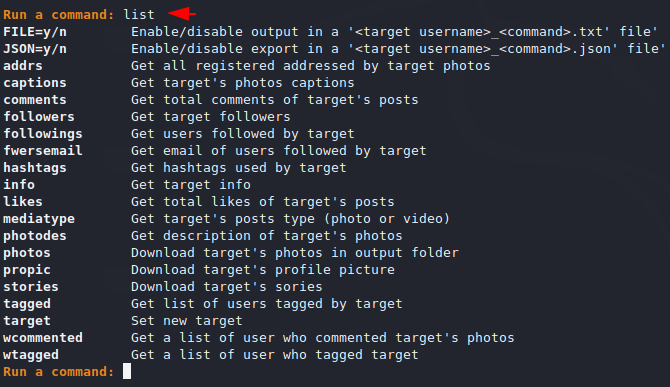Click the 'photodes' command name

(x=35, y=236)
